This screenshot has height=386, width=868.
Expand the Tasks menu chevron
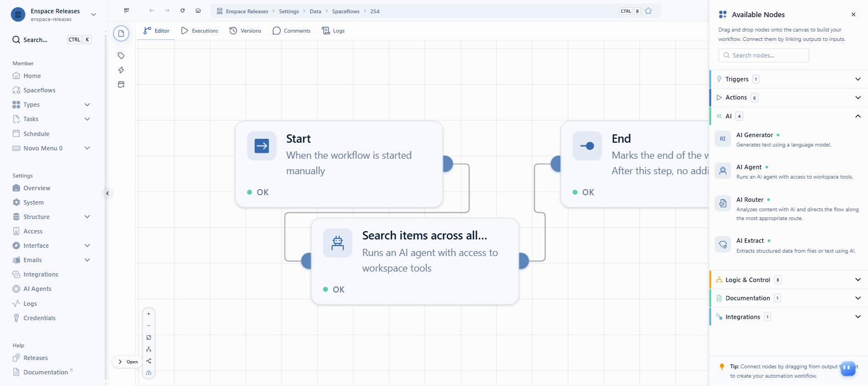[x=87, y=119]
